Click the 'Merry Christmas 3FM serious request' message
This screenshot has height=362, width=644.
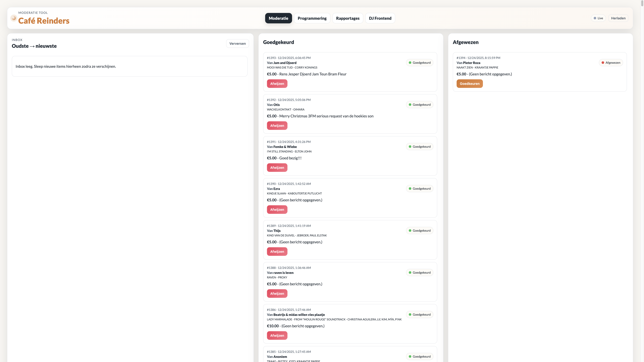pos(326,116)
